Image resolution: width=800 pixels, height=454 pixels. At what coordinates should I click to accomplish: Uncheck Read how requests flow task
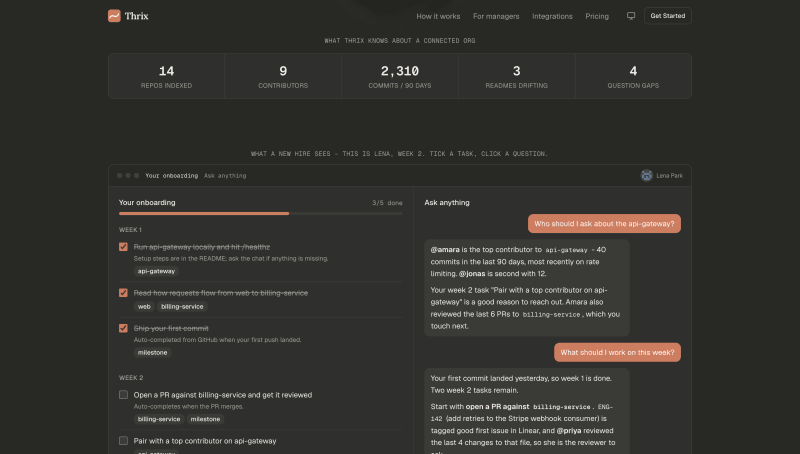tap(123, 293)
